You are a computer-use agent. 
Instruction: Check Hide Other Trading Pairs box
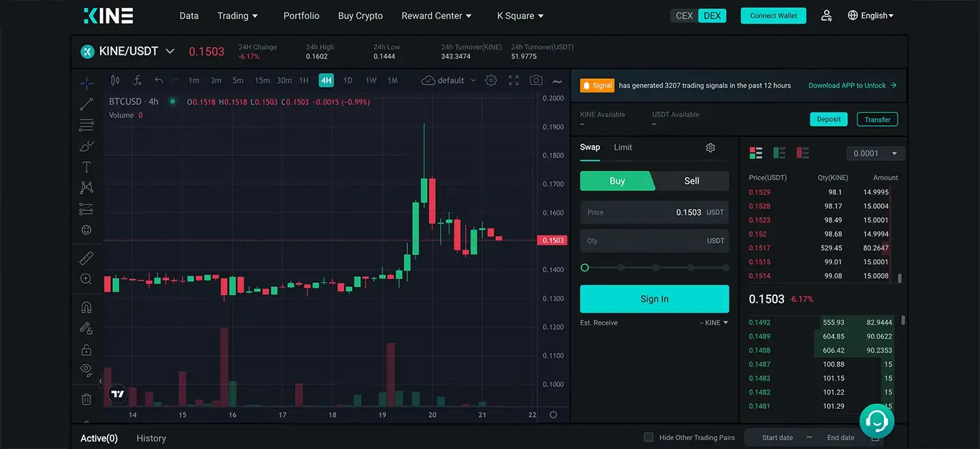click(648, 437)
